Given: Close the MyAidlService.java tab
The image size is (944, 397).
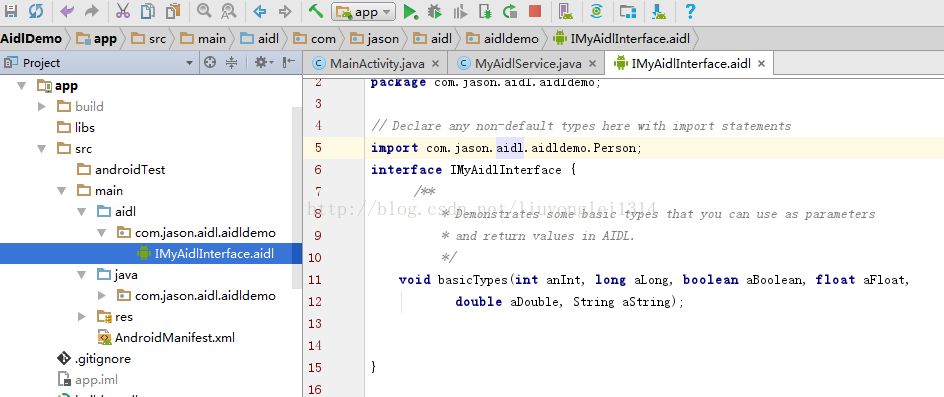Looking at the screenshot, I should (x=592, y=63).
